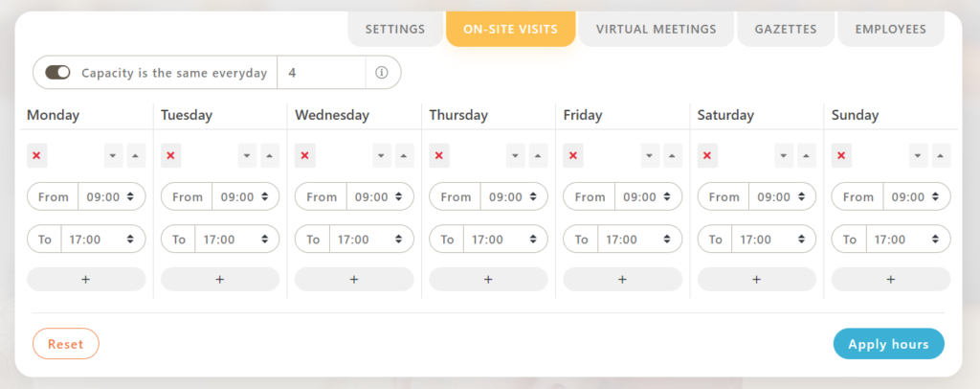Add a new time slot for Friday
The image size is (980, 389).
click(622, 279)
